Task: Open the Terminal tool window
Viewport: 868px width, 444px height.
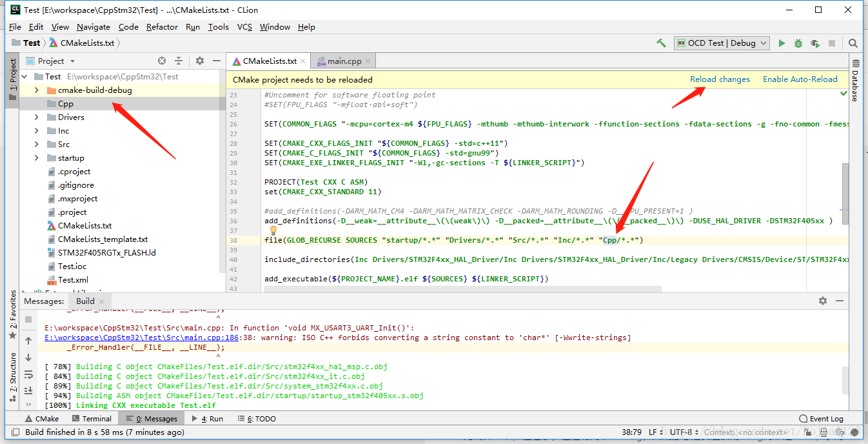Action: pos(92,419)
